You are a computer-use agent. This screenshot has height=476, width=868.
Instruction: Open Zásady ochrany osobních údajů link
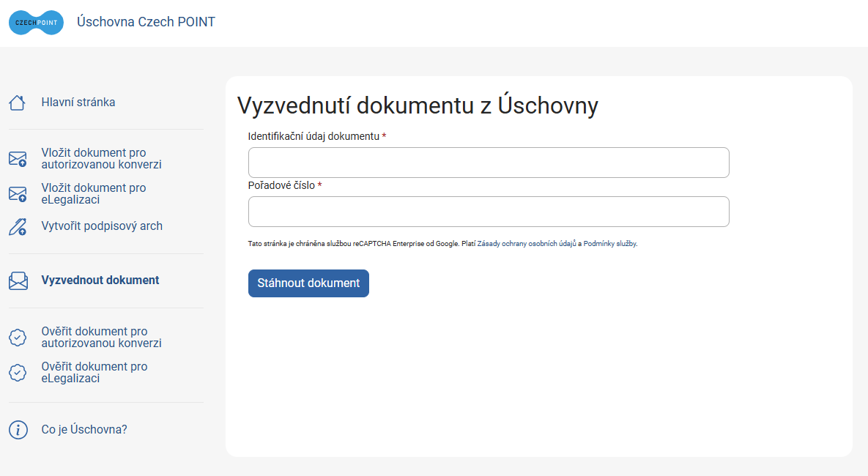pyautogui.click(x=527, y=244)
